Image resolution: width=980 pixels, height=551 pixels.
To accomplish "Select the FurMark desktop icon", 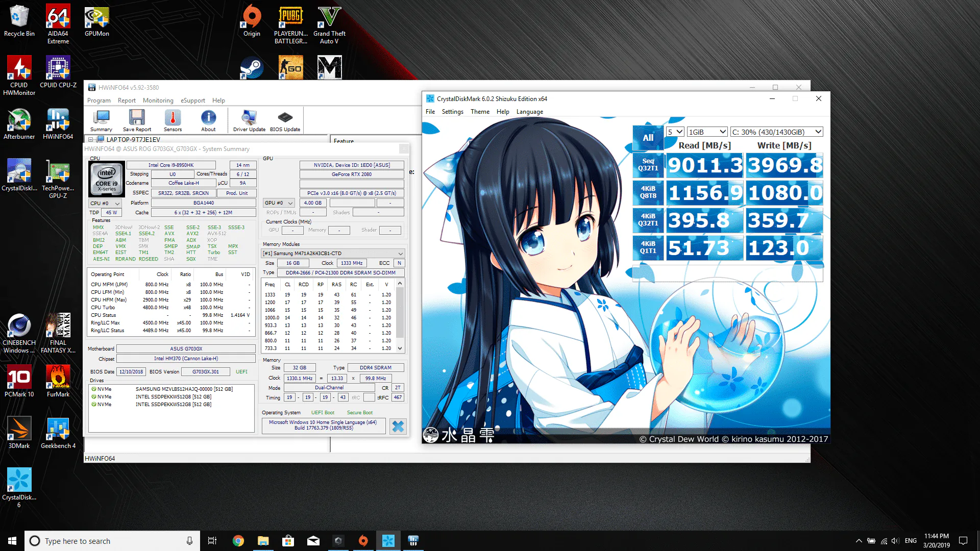I will click(x=58, y=381).
